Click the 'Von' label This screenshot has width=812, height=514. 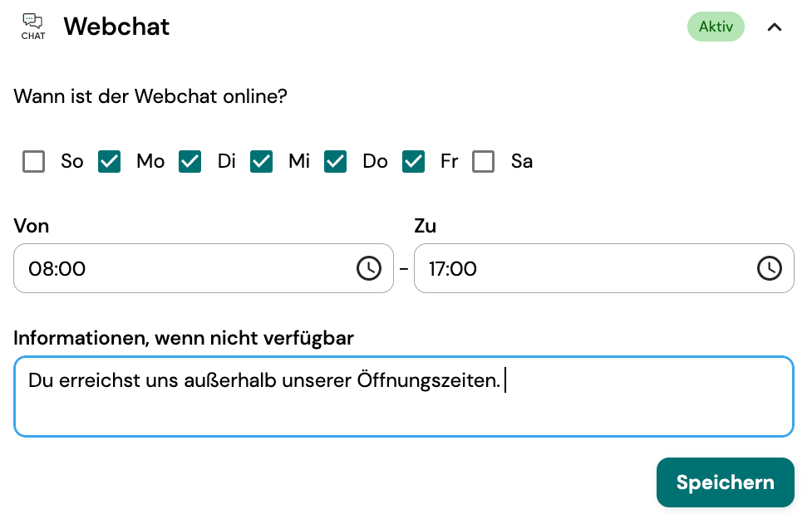click(31, 226)
